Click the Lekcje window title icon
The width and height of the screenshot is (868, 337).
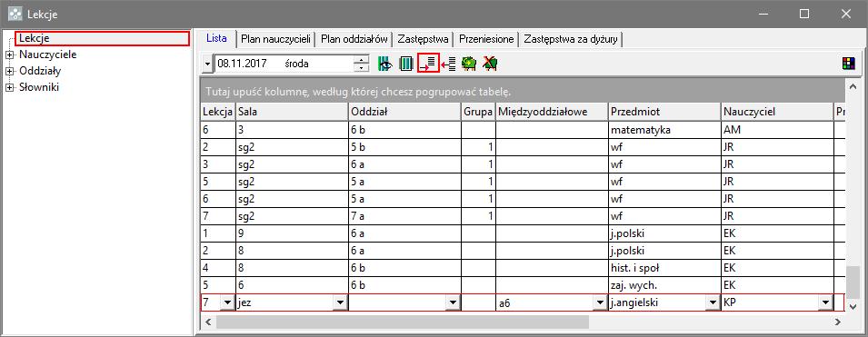pyautogui.click(x=15, y=14)
